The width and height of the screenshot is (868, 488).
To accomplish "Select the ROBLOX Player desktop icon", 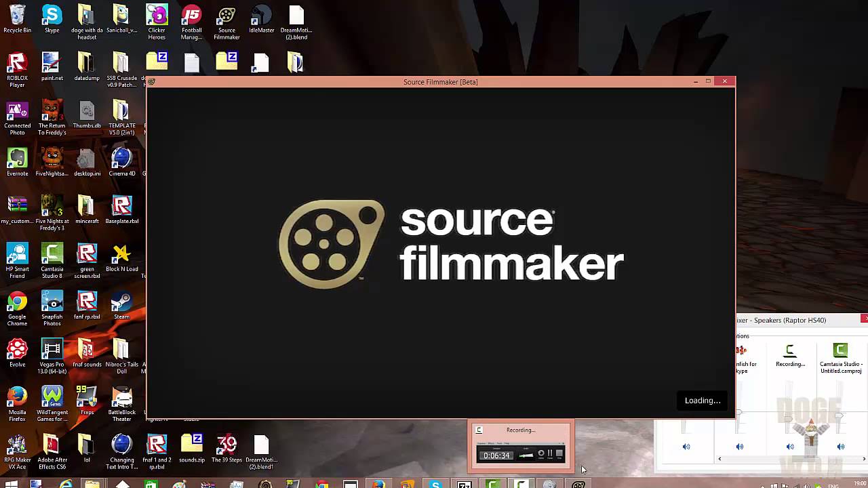I will (x=17, y=70).
